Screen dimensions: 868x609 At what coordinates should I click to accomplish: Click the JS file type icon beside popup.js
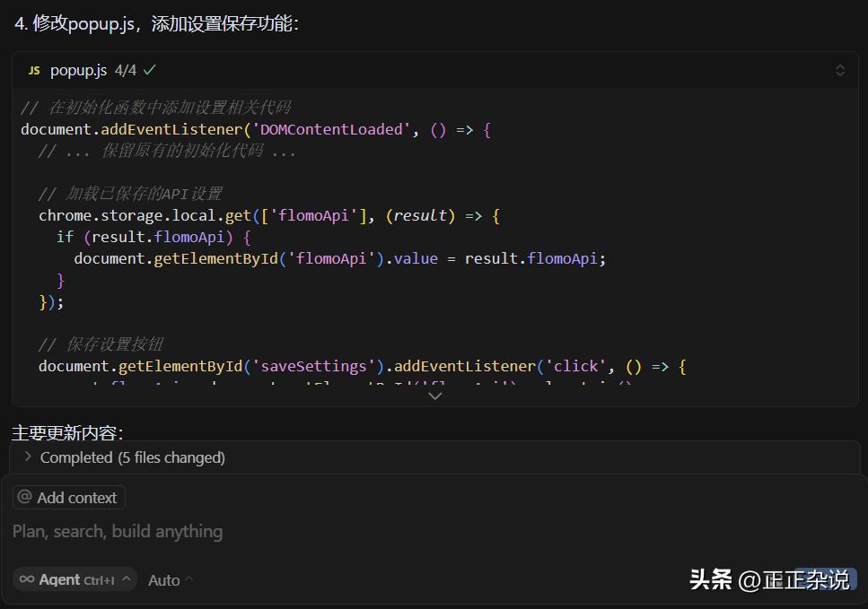click(34, 69)
